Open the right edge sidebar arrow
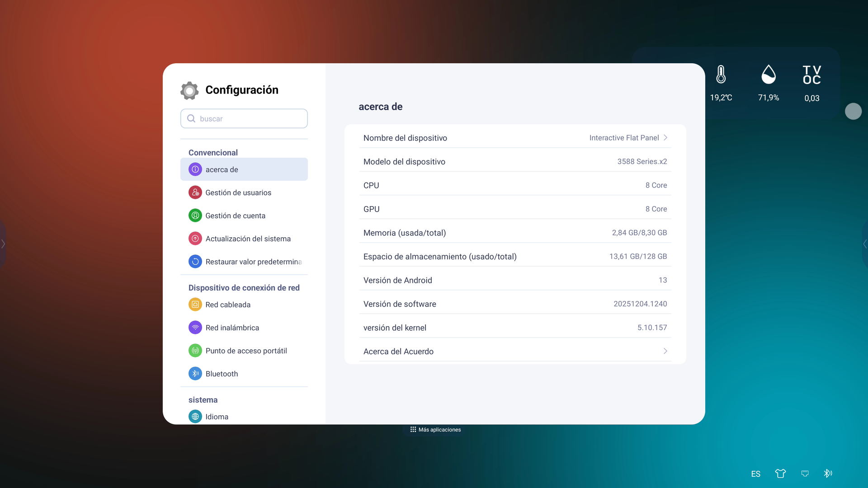This screenshot has height=488, width=868. point(865,244)
